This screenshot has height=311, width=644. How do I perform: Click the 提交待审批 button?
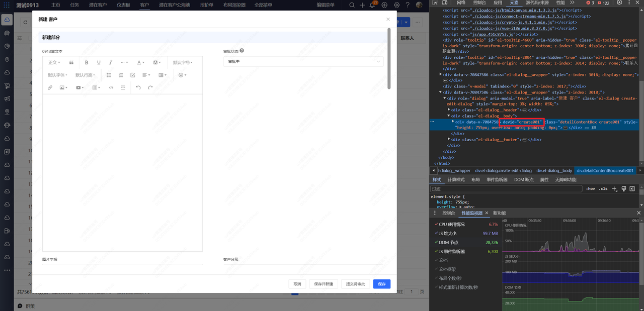[356, 284]
